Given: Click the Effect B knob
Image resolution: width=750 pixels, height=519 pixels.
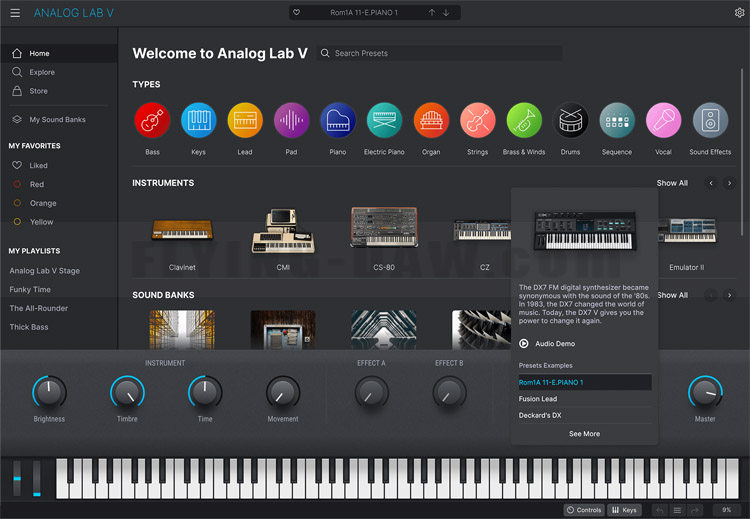Looking at the screenshot, I should pyautogui.click(x=449, y=392).
